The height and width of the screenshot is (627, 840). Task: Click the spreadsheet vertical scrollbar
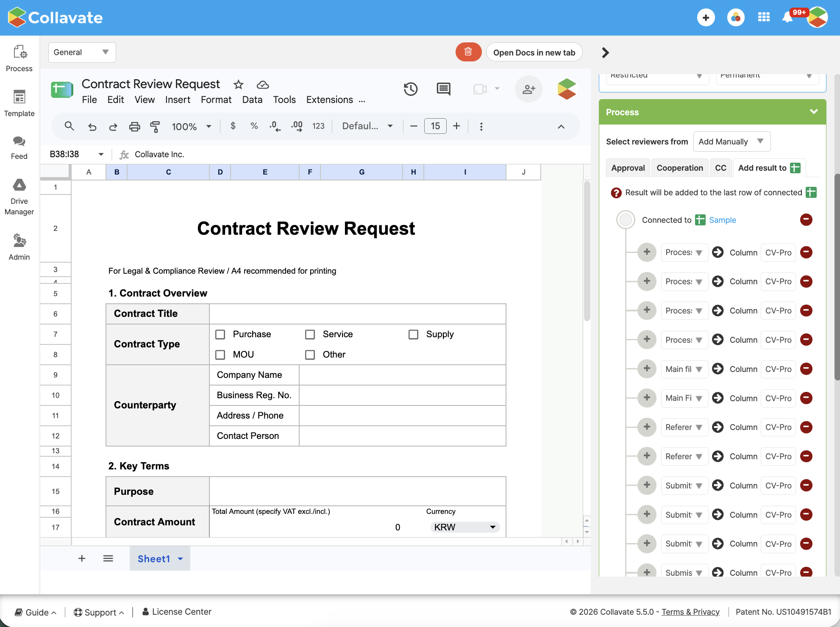[x=587, y=251]
